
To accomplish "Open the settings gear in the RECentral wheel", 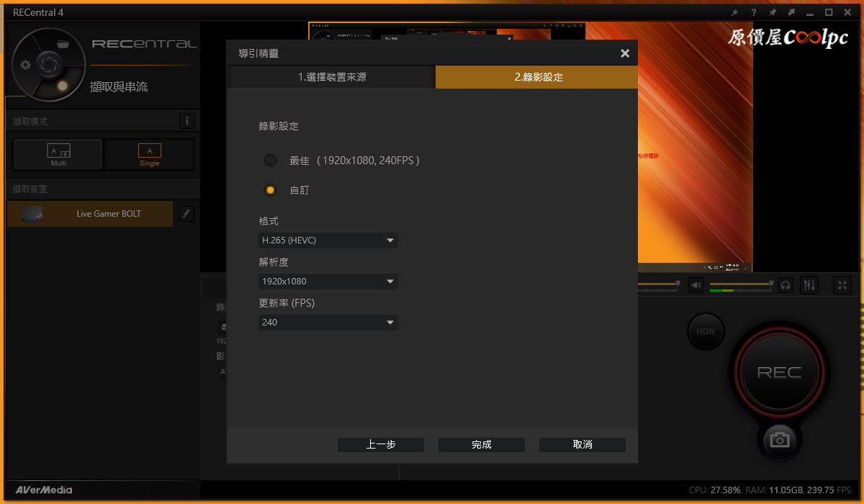I will (x=26, y=65).
